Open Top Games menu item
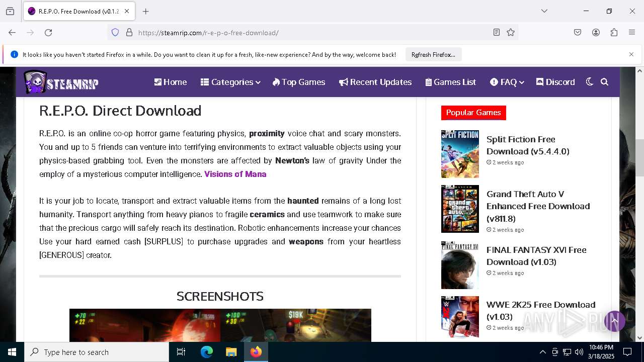 coord(299,82)
